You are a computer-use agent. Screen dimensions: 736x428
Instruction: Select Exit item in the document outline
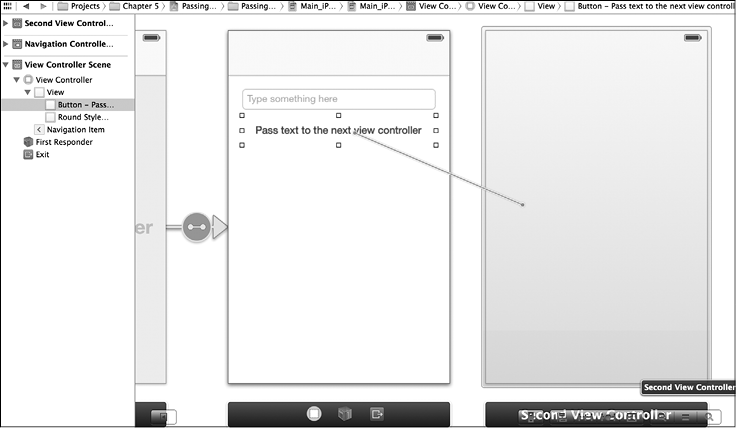pos(42,155)
